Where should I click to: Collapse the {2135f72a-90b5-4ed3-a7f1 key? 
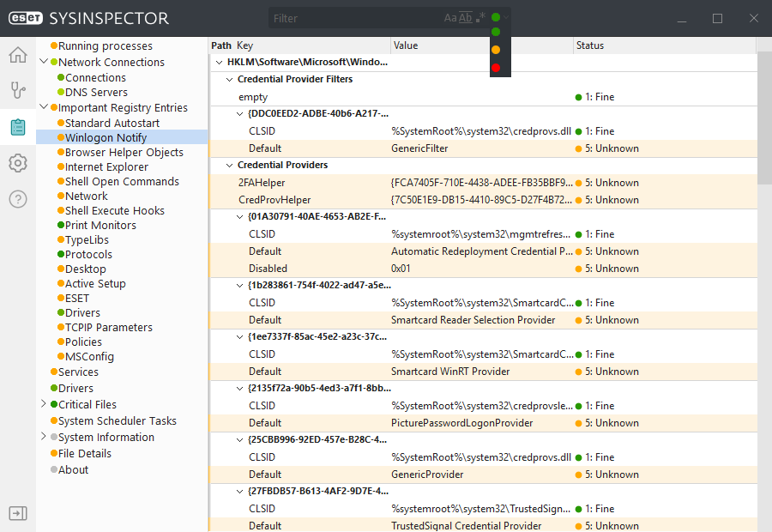pyautogui.click(x=240, y=388)
